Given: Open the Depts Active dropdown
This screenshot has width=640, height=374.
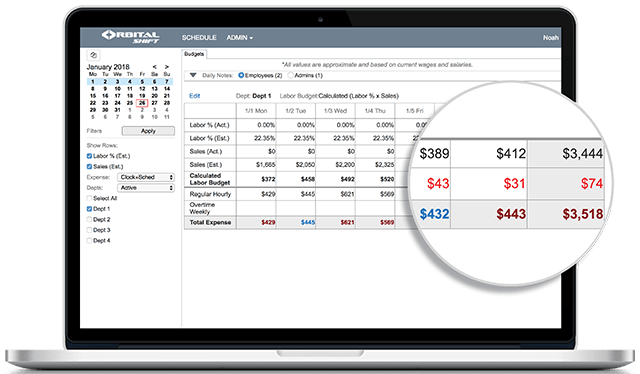Looking at the screenshot, I should (146, 188).
